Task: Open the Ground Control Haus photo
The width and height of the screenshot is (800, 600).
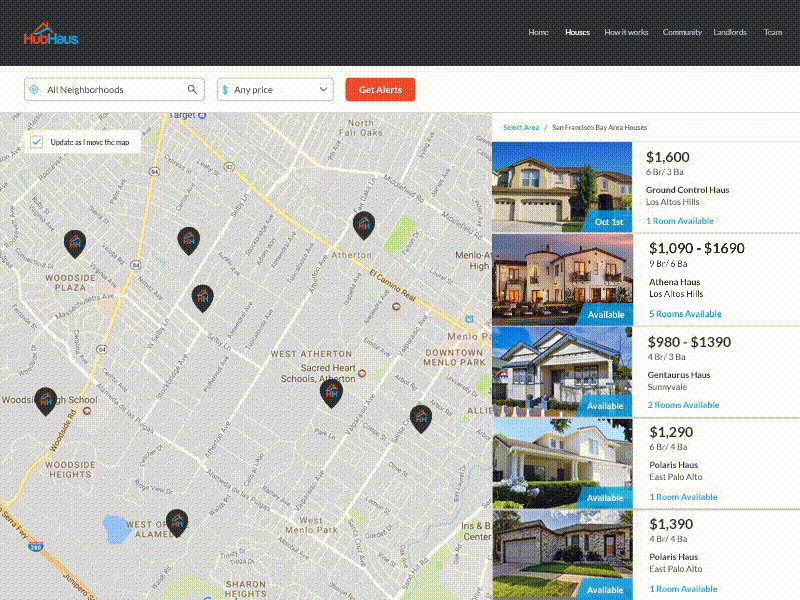Action: (562, 187)
